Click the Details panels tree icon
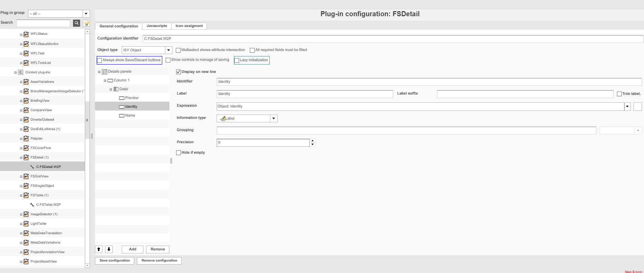Screen dimensions: 644x273 coord(104,72)
